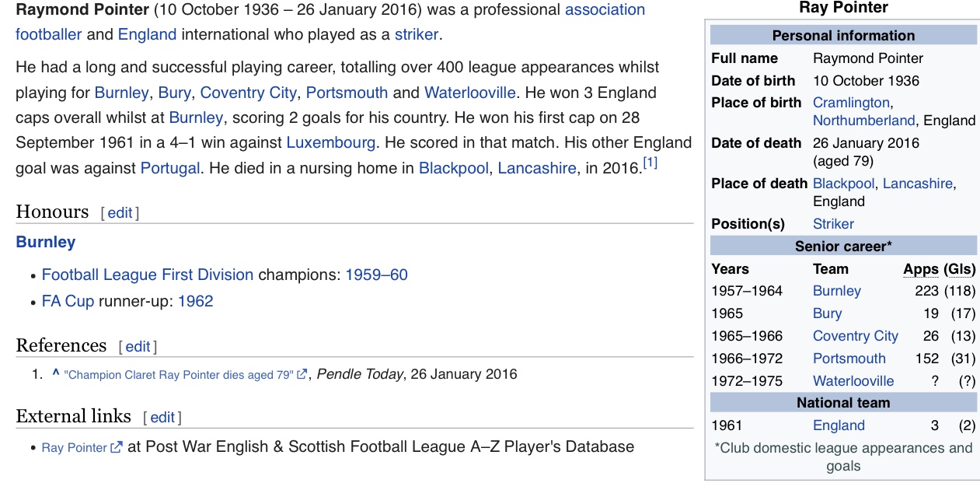Viewport: 980px width, 483px height.
Task: Select England national team link in infobox
Action: 839,425
